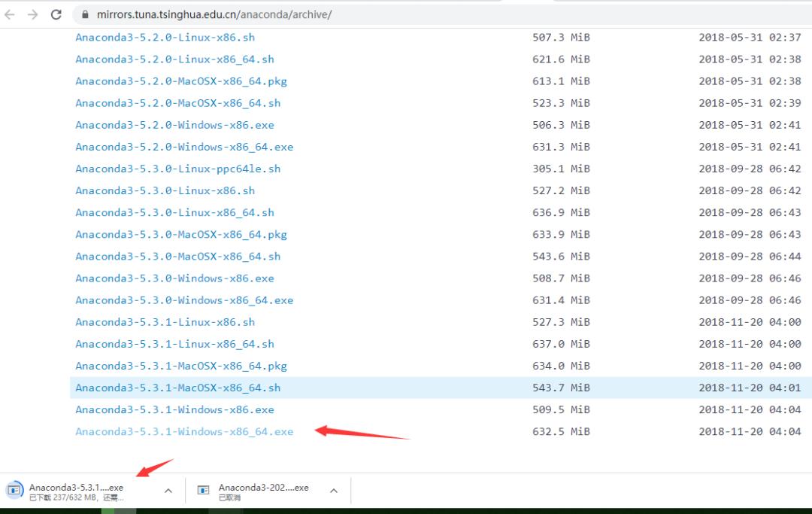Image resolution: width=812 pixels, height=514 pixels.
Task: Select the 543.7 MiB size cell
Action: [x=562, y=388]
